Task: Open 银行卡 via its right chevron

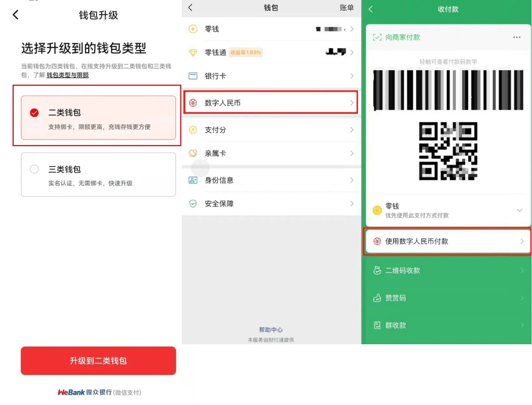Action: tap(352, 76)
